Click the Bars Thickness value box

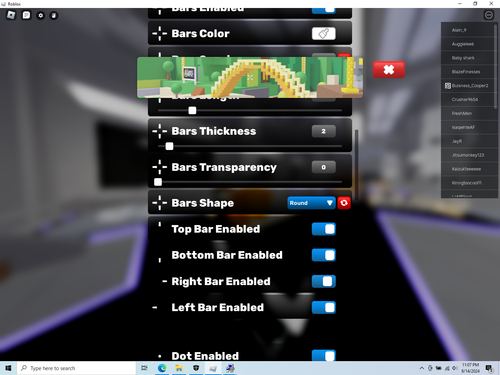point(324,131)
